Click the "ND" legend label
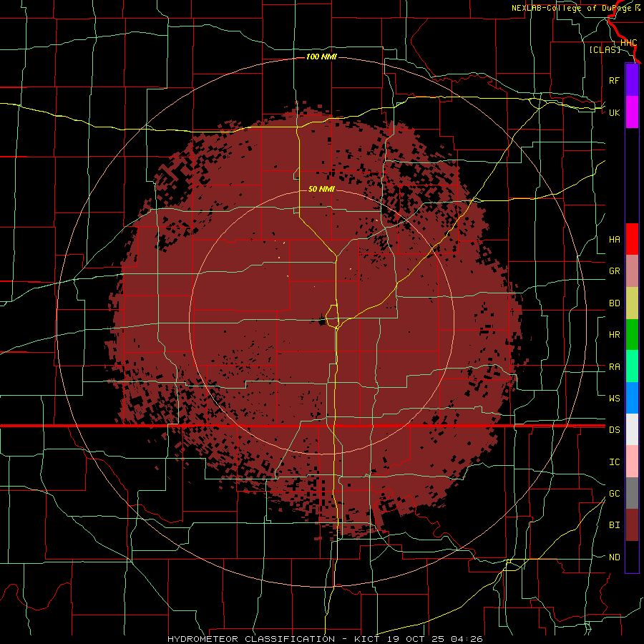 click(x=614, y=557)
